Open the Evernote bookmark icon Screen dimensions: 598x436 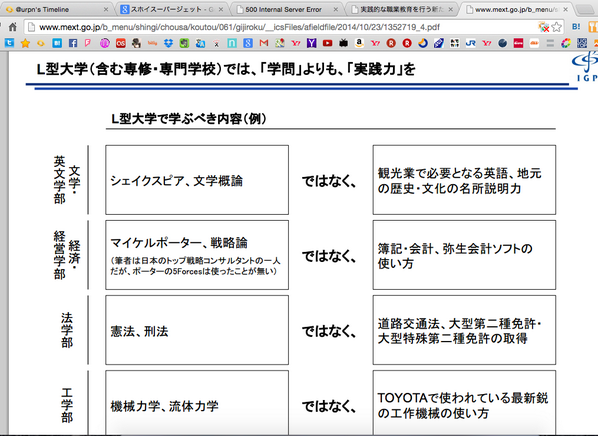coord(184,43)
